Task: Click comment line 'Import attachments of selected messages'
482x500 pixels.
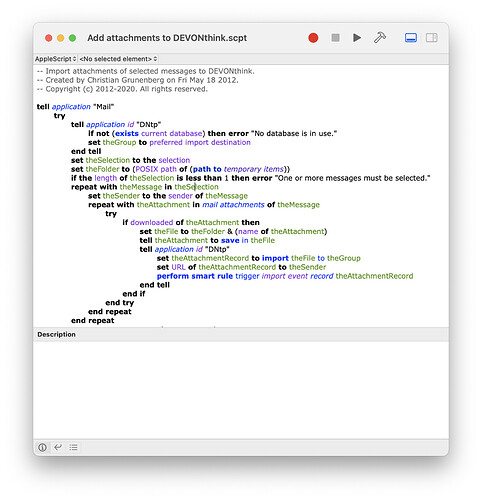Action: tap(146, 71)
